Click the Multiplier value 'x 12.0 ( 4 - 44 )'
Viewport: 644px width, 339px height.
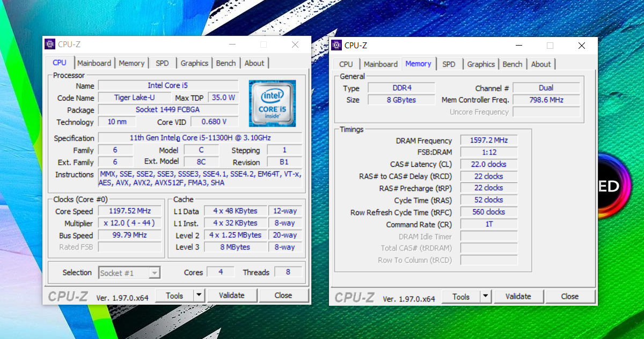click(x=130, y=223)
